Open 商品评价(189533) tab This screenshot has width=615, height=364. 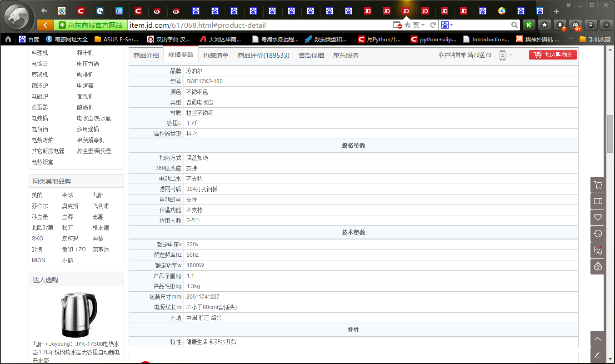coord(264,55)
